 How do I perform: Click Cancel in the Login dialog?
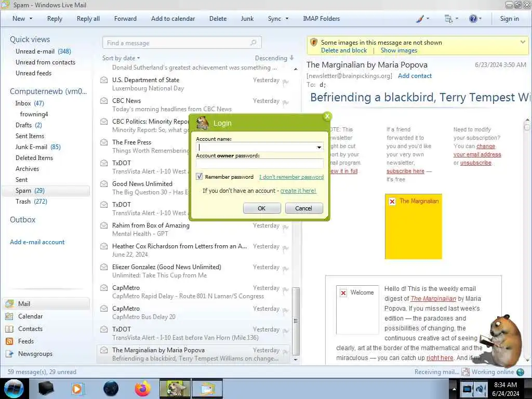[303, 208]
